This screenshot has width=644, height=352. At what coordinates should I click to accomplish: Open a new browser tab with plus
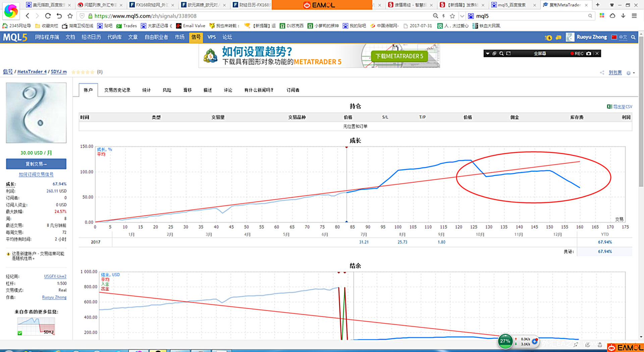point(598,5)
